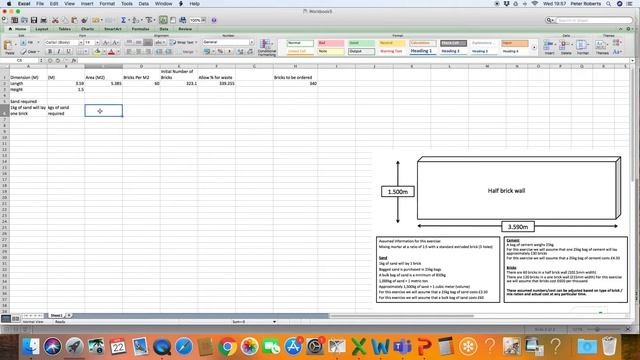
Task: Apply the Neutral cell style
Action: 392,43
